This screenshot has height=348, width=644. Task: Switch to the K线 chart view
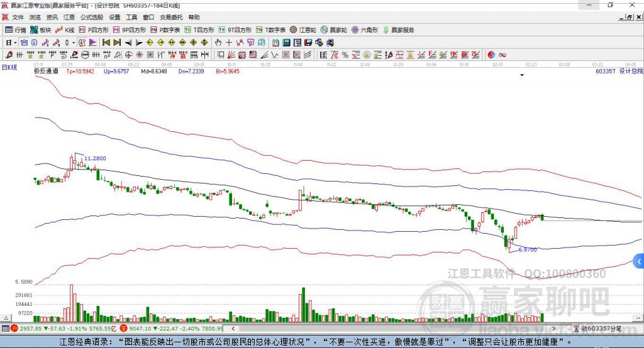[x=65, y=30]
